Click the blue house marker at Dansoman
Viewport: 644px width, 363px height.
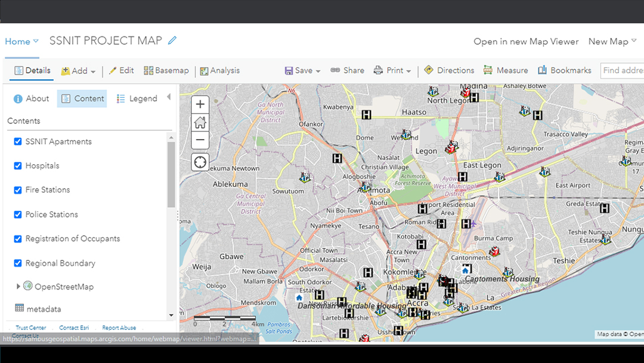299,298
